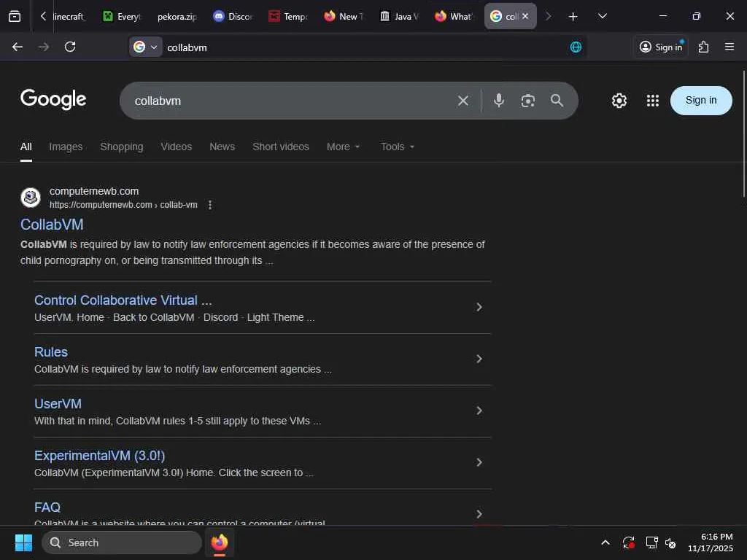Screen dimensions: 747x560
Task: Open Control Collaborative Virtual sitelink
Action: 123,300
